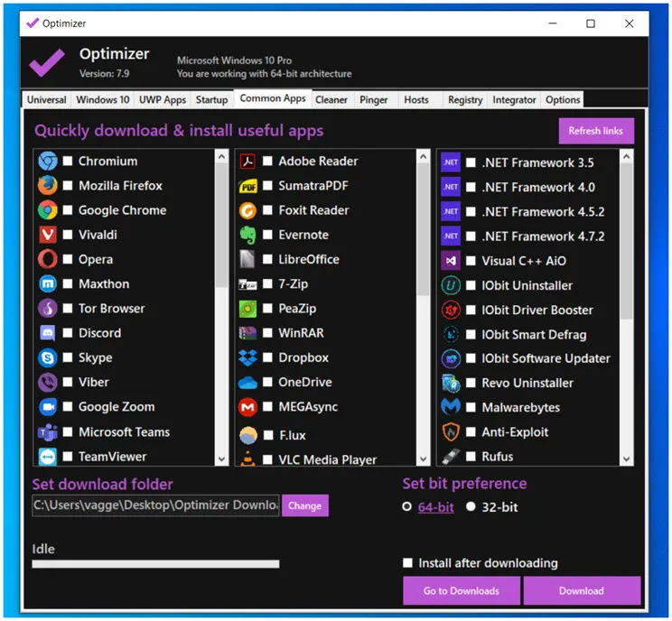The height and width of the screenshot is (621, 672).
Task: Click the IObit Driver Booster icon
Action: (x=451, y=310)
